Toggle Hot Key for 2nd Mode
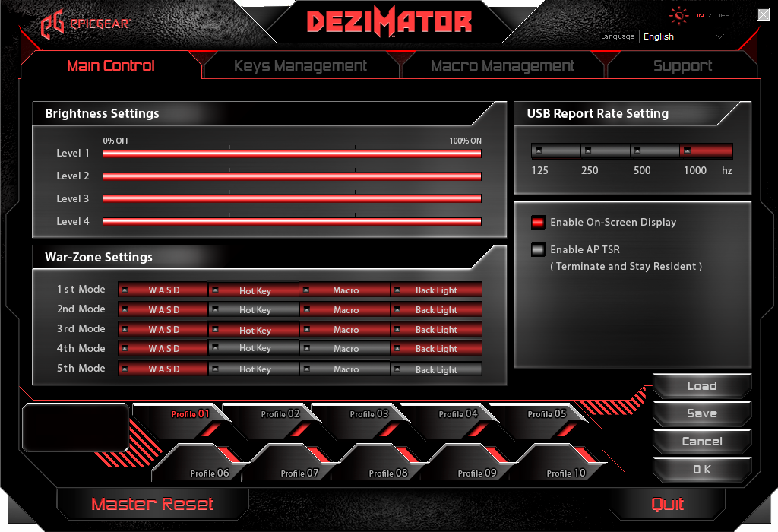 pos(254,309)
